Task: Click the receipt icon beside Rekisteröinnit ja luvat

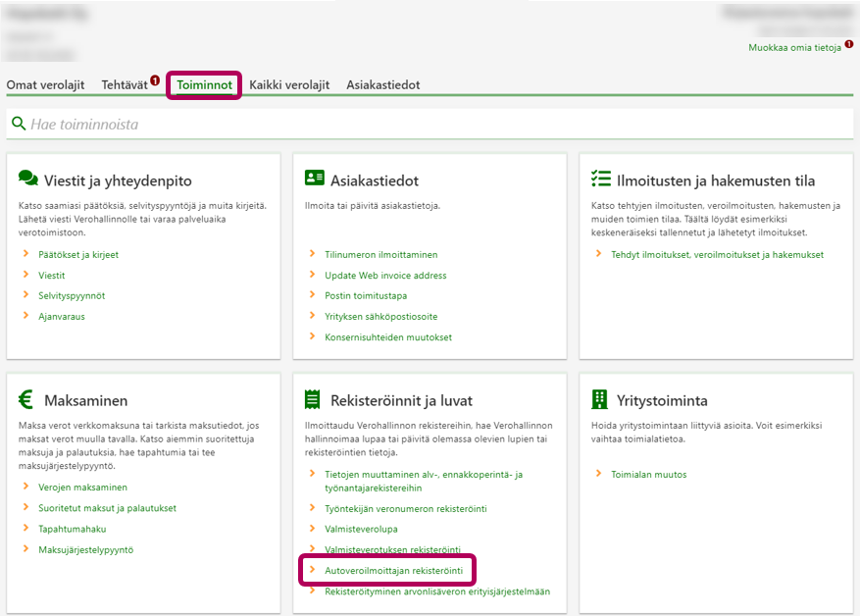Action: pos(314,399)
